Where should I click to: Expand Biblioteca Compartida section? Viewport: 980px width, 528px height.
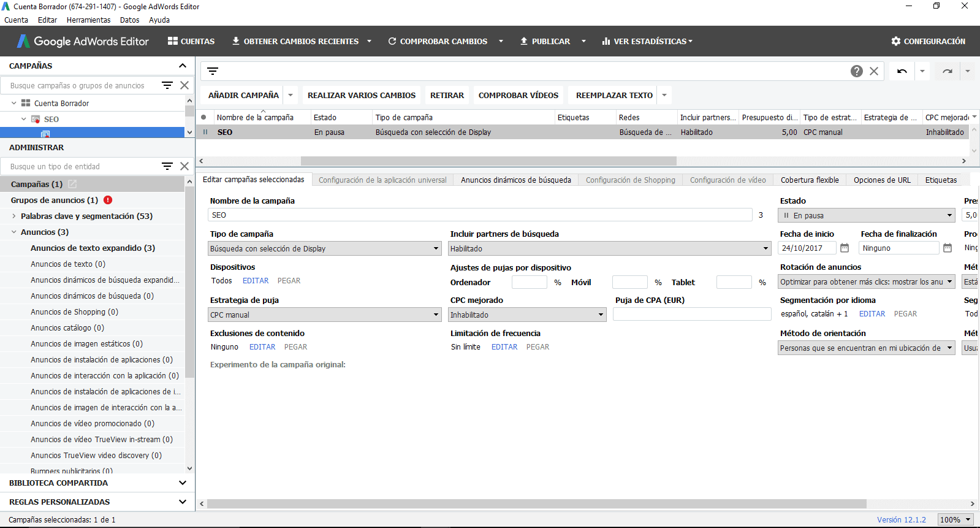tap(182, 483)
